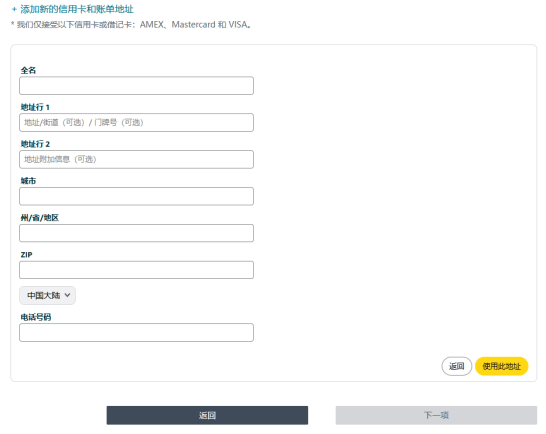The height and width of the screenshot is (434, 546).
Task: Click the 全名 field label
Action: click(28, 70)
